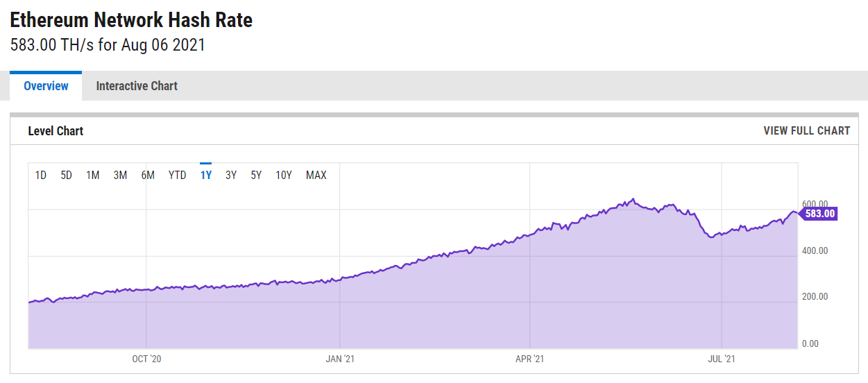This screenshot has width=868, height=383.
Task: Click the 583.00 current value marker
Action: pos(819,214)
